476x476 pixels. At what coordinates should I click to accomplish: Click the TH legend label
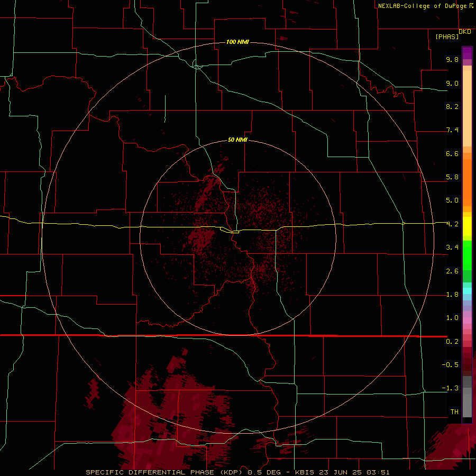pyautogui.click(x=454, y=412)
